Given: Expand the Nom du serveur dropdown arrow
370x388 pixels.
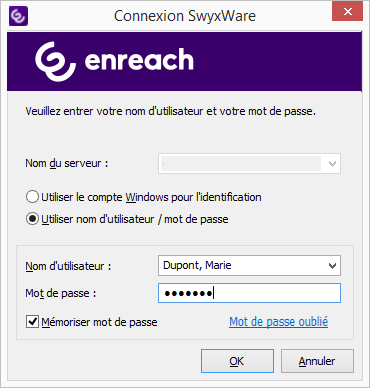Looking at the screenshot, I should click(332, 164).
